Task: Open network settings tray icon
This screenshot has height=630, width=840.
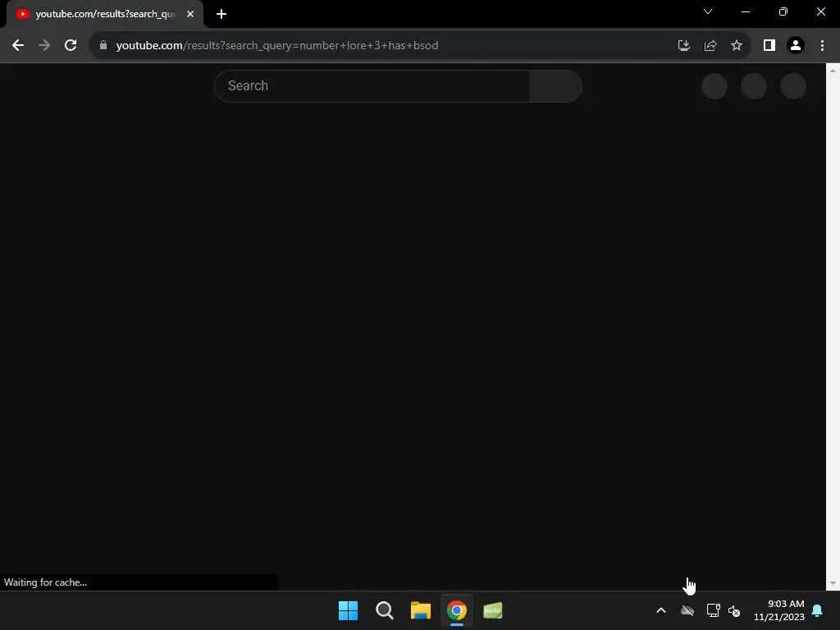Action: point(713,610)
